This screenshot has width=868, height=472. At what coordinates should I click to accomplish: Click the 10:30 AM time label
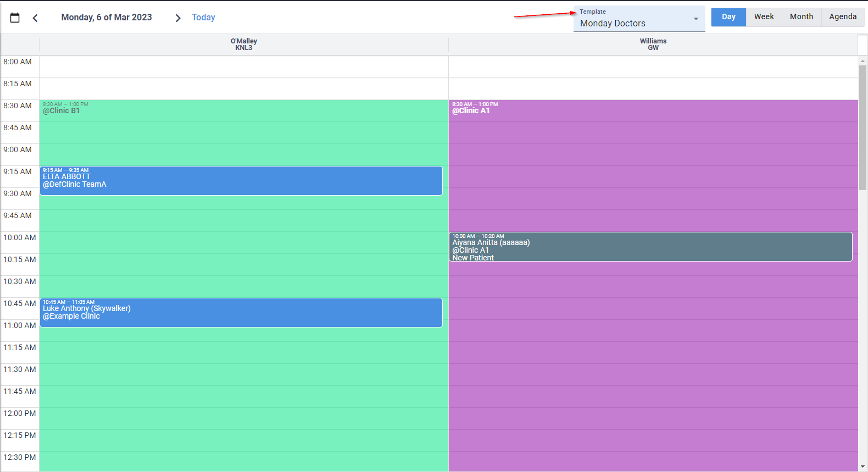click(20, 281)
